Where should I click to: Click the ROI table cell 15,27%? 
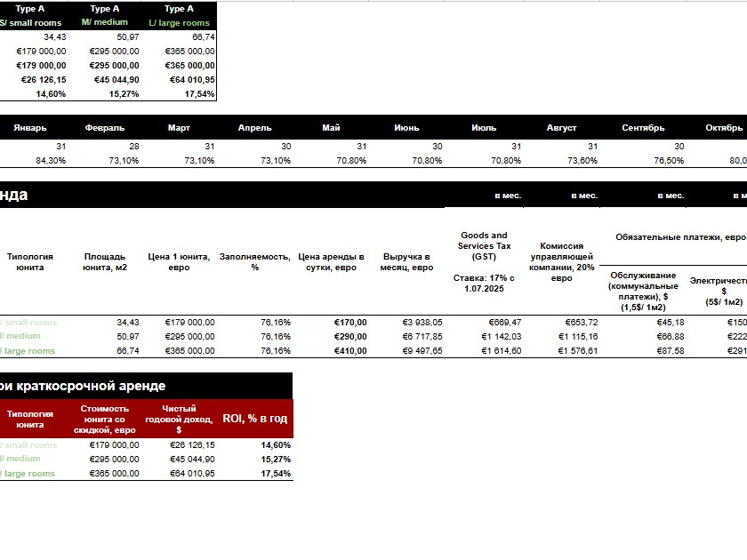276,460
